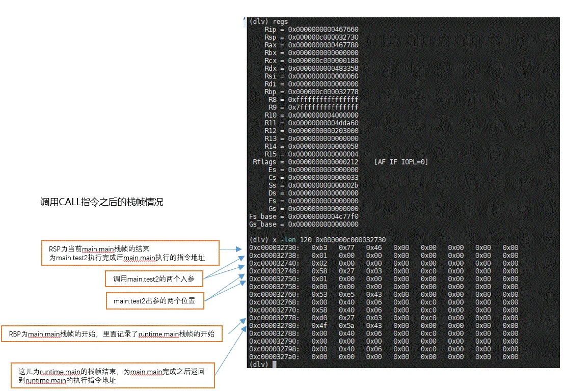
Task: Click the Rbx register line
Action: [311, 53]
